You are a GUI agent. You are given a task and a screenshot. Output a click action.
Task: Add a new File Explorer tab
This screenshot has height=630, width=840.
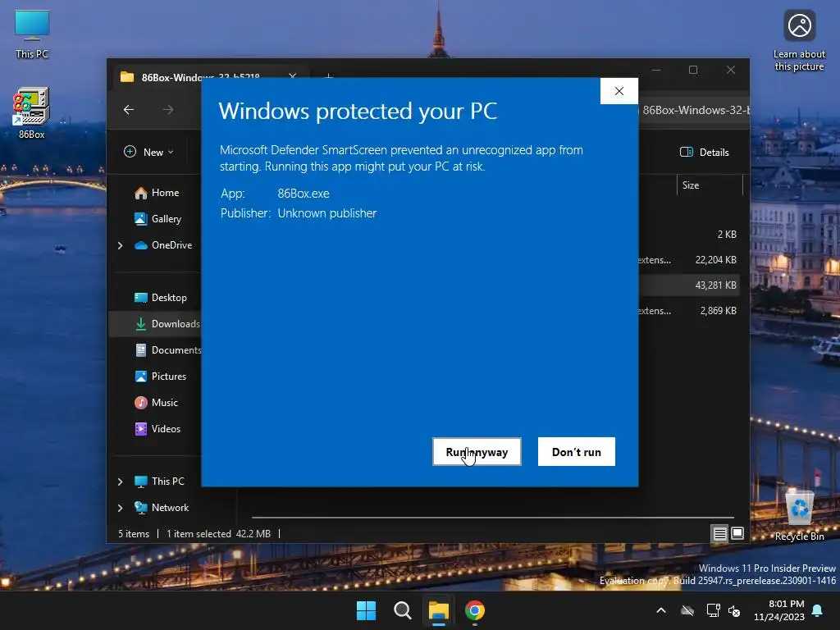pyautogui.click(x=329, y=76)
